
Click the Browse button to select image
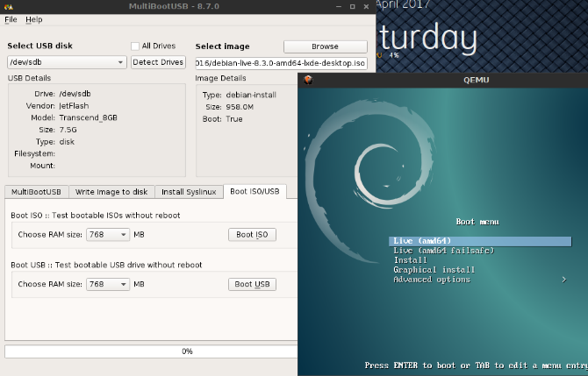click(325, 46)
